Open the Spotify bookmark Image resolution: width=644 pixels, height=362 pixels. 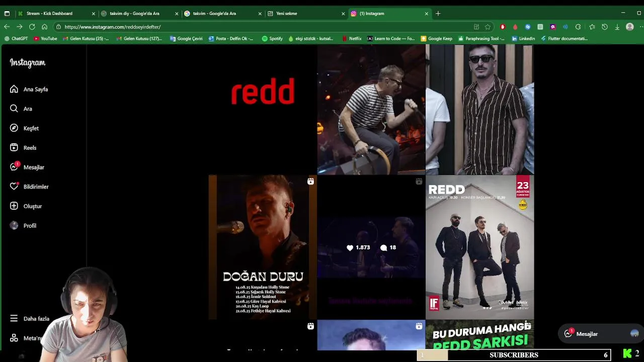point(272,38)
